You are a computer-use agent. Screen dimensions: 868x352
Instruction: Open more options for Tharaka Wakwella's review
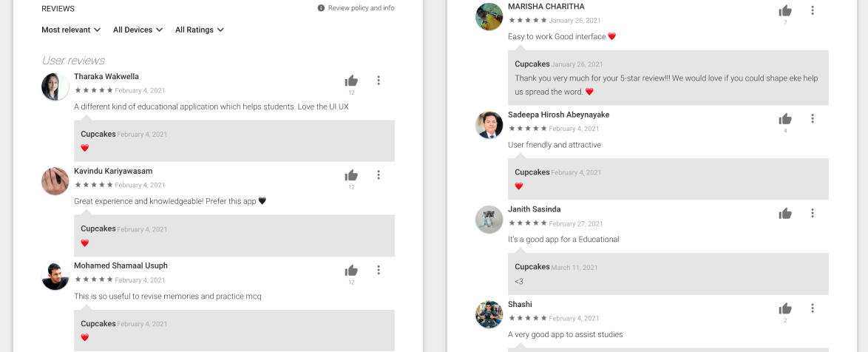379,81
